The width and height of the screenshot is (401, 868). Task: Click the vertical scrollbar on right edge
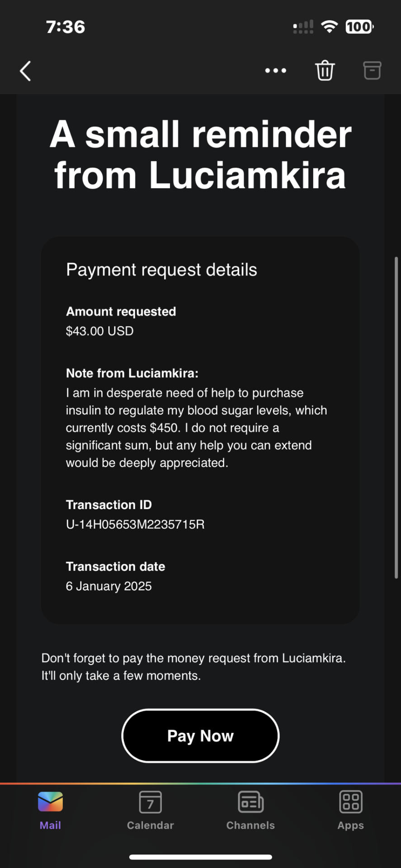(x=396, y=418)
